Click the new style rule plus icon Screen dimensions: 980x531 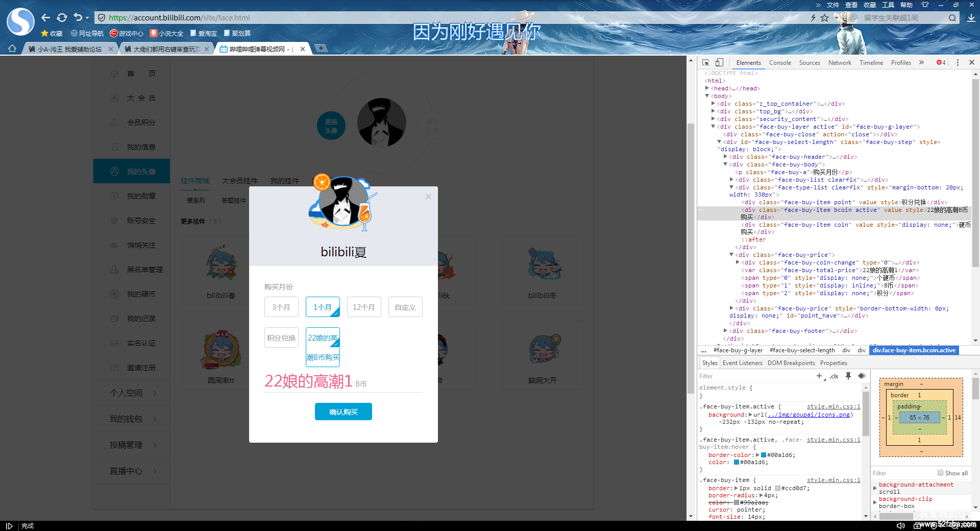(x=819, y=376)
